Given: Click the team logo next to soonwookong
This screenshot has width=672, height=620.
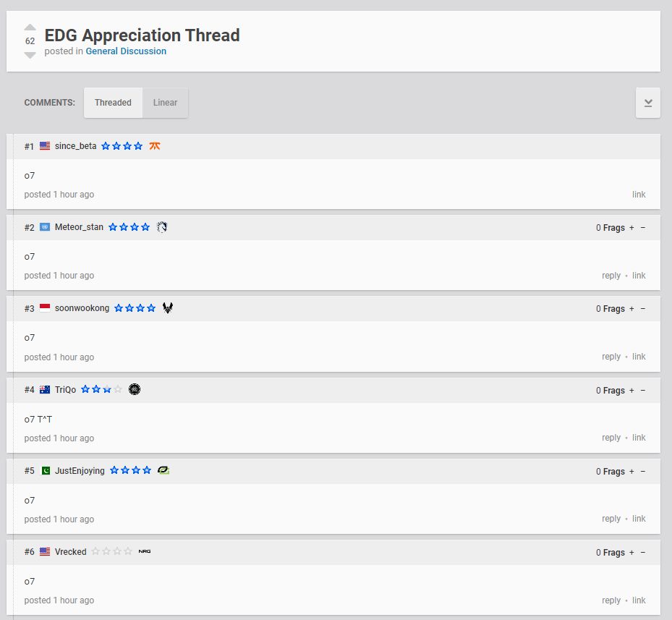Looking at the screenshot, I should (x=168, y=307).
